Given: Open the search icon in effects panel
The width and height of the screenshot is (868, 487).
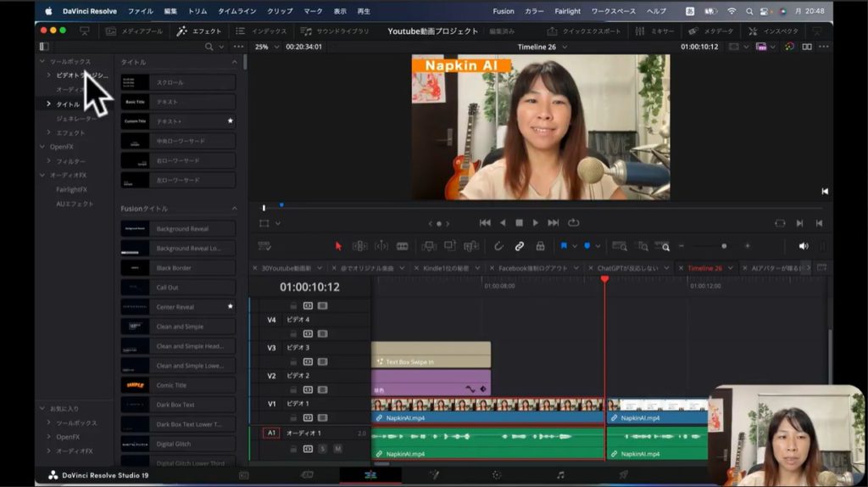Looking at the screenshot, I should click(209, 47).
